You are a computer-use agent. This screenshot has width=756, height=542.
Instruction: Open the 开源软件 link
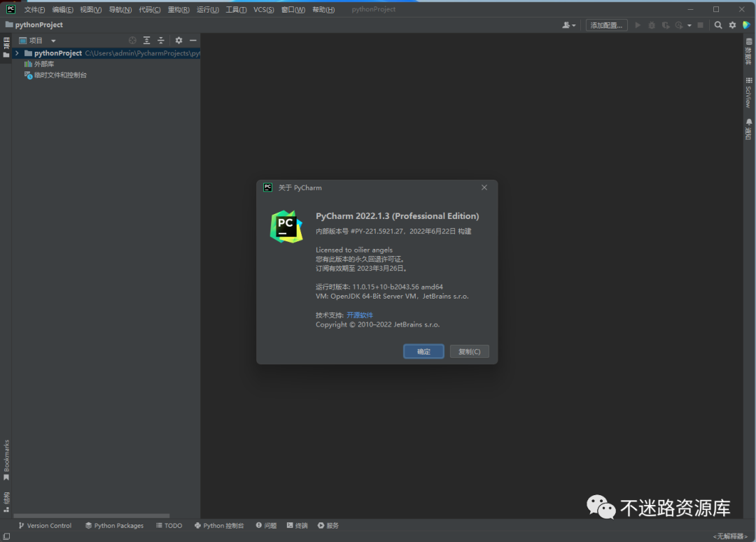tap(360, 315)
